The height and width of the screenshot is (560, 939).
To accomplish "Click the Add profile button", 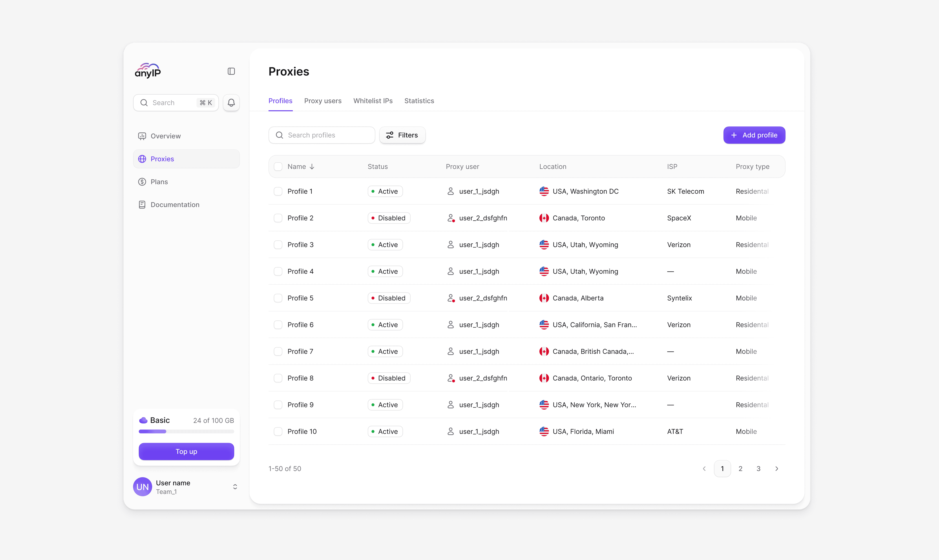I will [x=754, y=135].
